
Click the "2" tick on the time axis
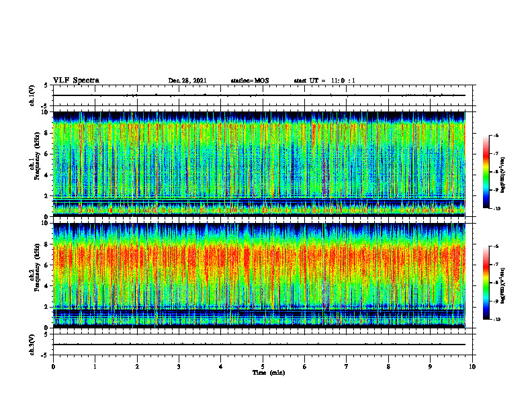point(137,367)
